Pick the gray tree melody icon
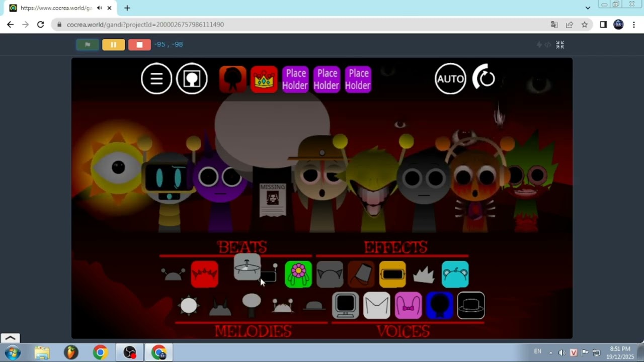 click(252, 305)
